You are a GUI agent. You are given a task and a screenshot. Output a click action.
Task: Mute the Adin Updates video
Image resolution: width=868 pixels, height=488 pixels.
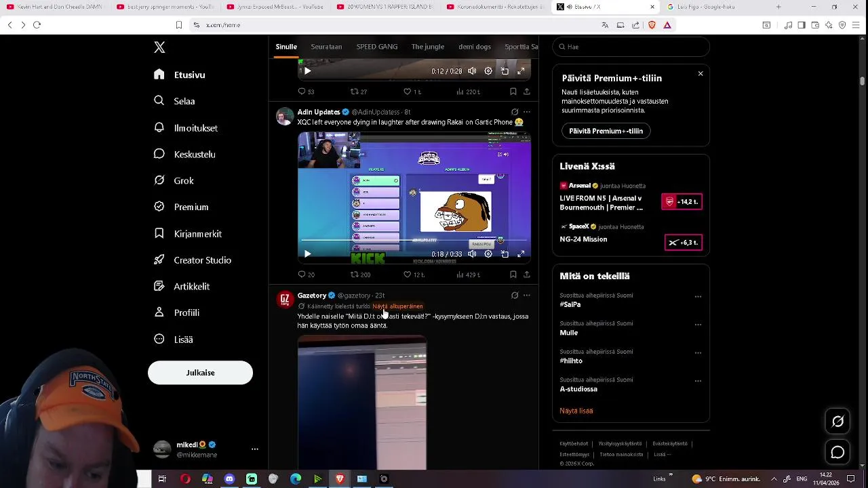472,254
